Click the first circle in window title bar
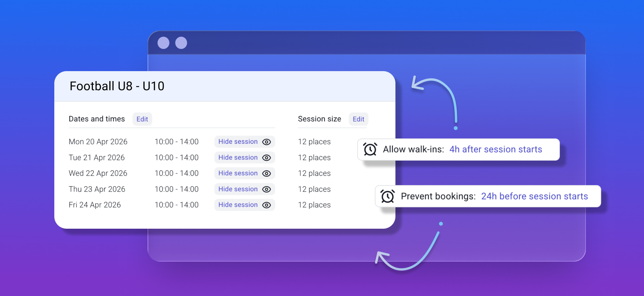 click(x=163, y=43)
